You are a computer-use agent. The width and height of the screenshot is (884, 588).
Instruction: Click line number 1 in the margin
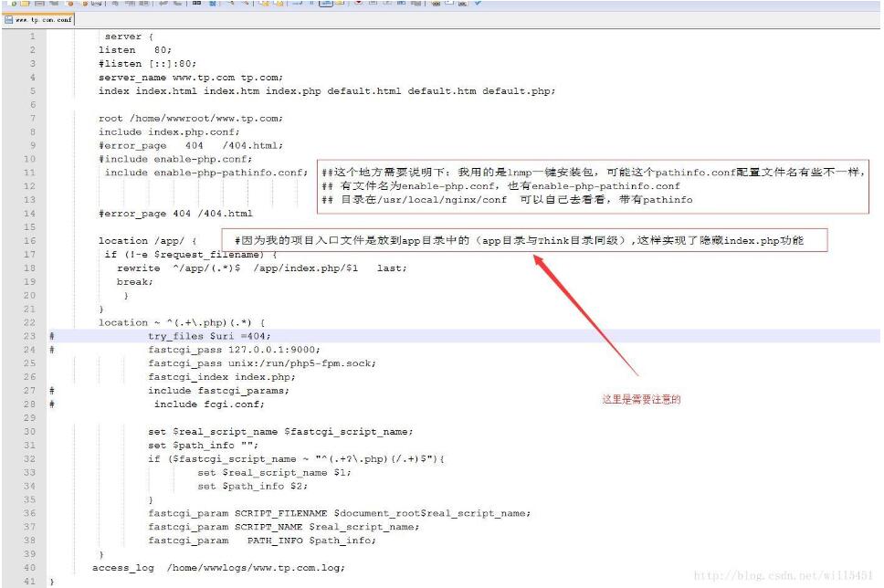pyautogui.click(x=32, y=37)
